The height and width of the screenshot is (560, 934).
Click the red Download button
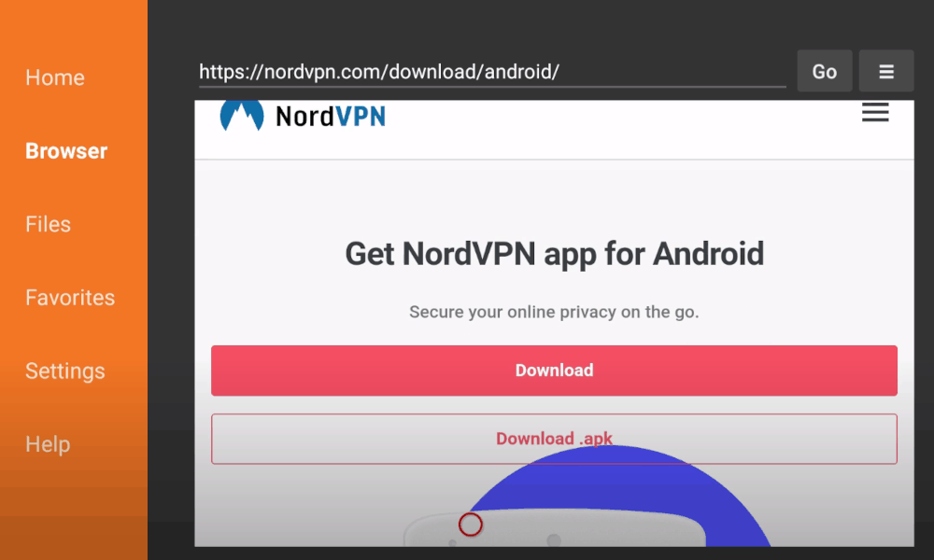click(x=554, y=371)
